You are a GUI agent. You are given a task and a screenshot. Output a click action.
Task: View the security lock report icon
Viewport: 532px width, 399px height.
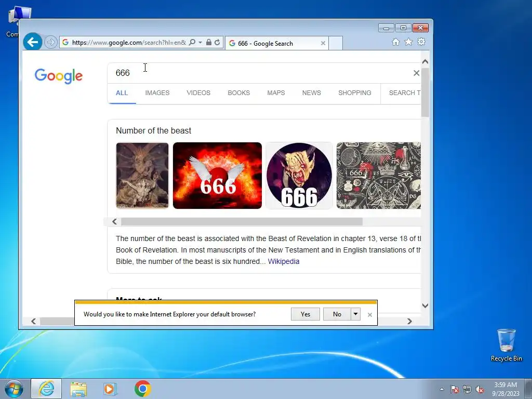209,42
